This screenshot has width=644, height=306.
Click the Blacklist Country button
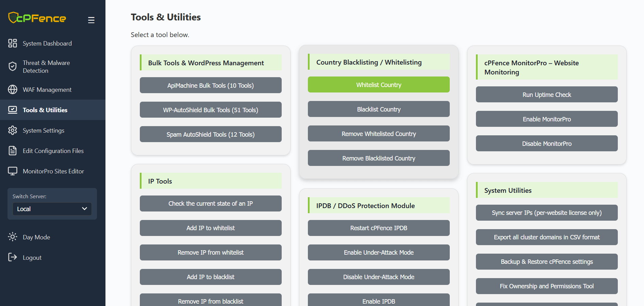pos(379,109)
